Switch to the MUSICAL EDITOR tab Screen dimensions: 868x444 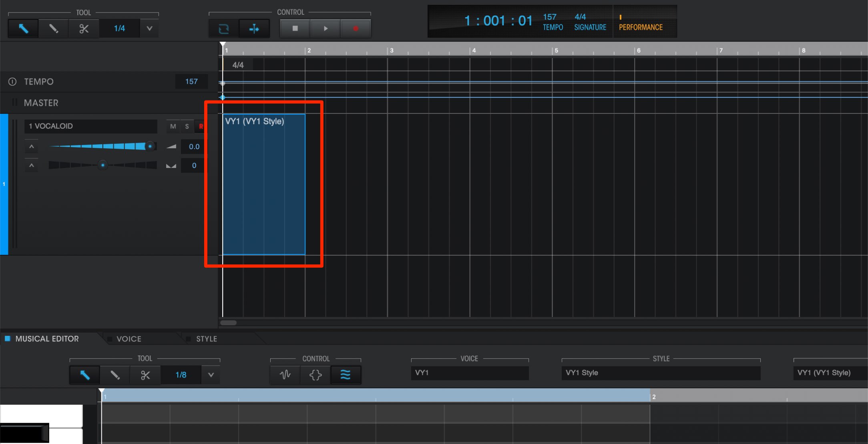pos(47,339)
